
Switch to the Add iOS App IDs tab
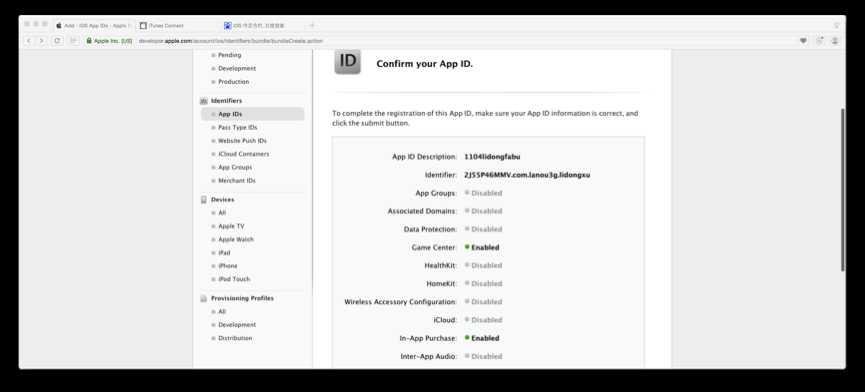pyautogui.click(x=93, y=25)
